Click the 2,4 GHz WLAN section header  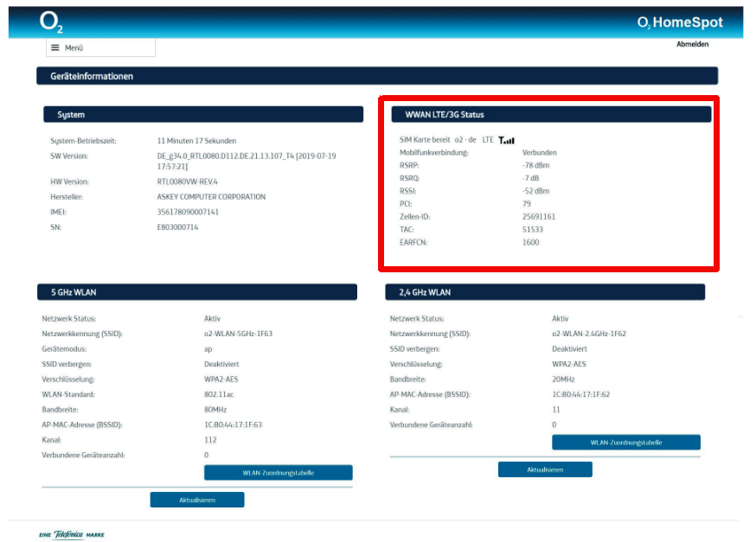(x=545, y=292)
